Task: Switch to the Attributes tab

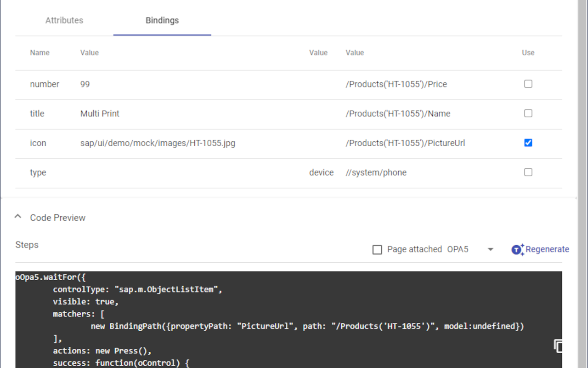Action: point(64,20)
